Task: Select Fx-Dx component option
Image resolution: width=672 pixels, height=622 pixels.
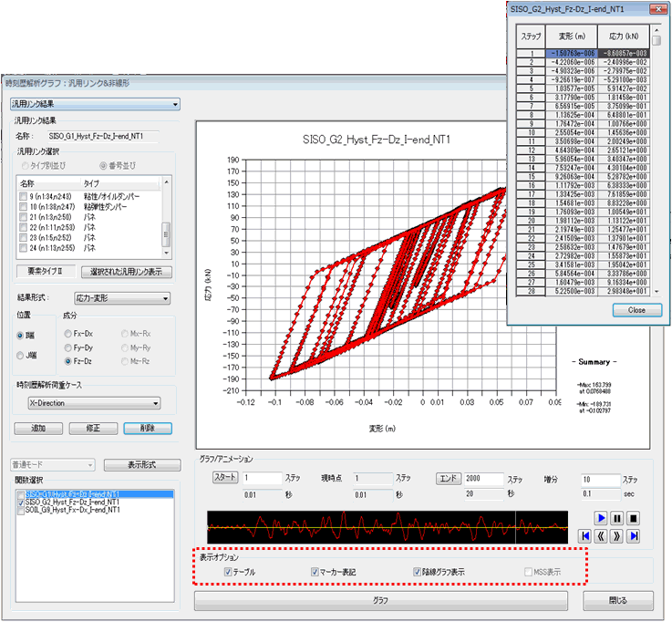Action: pyautogui.click(x=67, y=334)
